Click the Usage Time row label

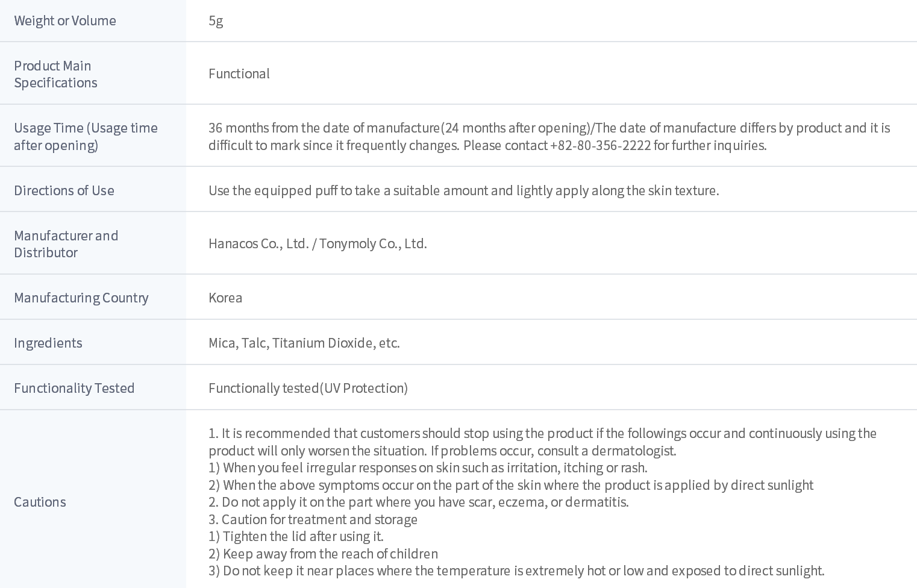pyautogui.click(x=86, y=136)
